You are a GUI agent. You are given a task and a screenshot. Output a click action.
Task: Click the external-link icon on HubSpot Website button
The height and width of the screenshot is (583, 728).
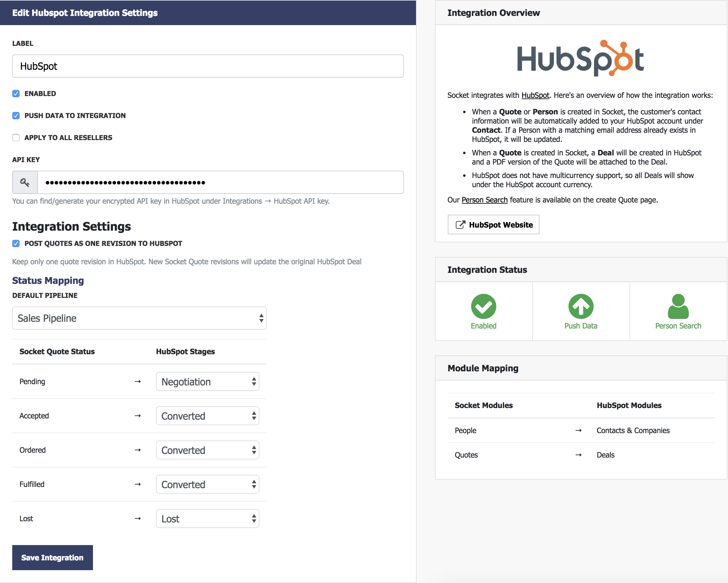click(460, 225)
